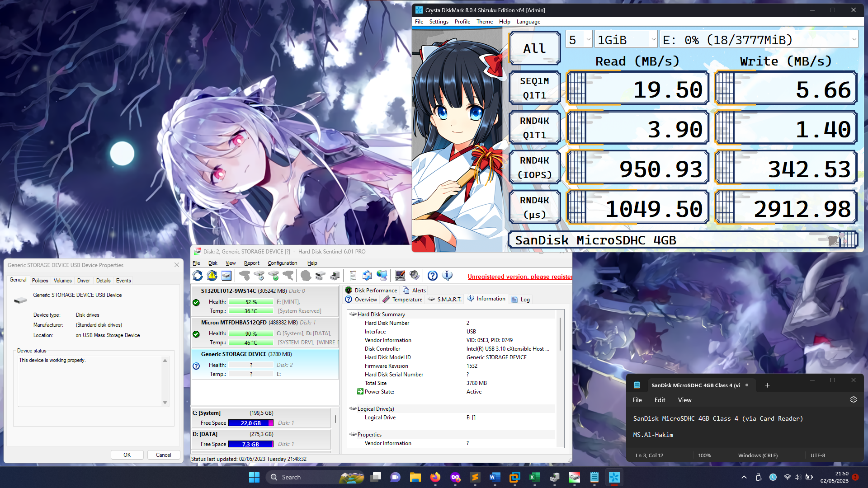Click the refresh icon in Hard Disk Sentinel toolbar
The width and height of the screenshot is (868, 488).
tap(198, 276)
